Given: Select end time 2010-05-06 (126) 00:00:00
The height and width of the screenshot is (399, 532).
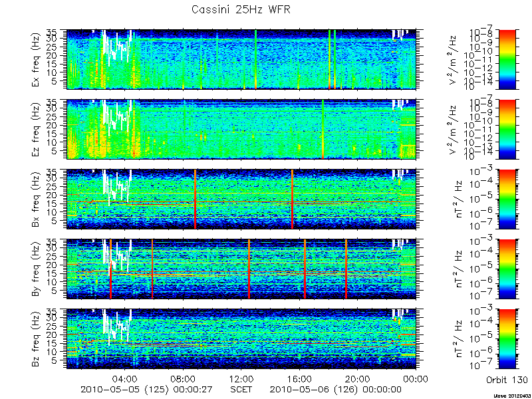Looking at the screenshot, I should pyautogui.click(x=336, y=390).
